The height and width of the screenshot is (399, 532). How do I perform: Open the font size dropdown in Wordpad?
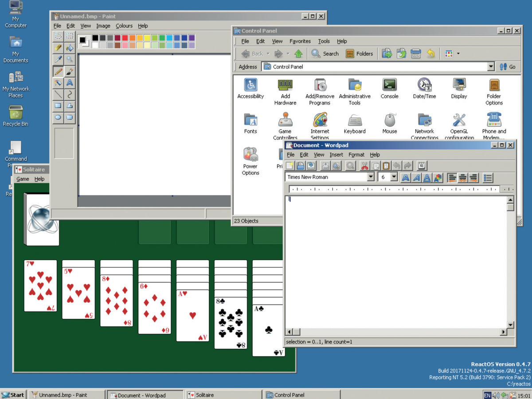394,177
